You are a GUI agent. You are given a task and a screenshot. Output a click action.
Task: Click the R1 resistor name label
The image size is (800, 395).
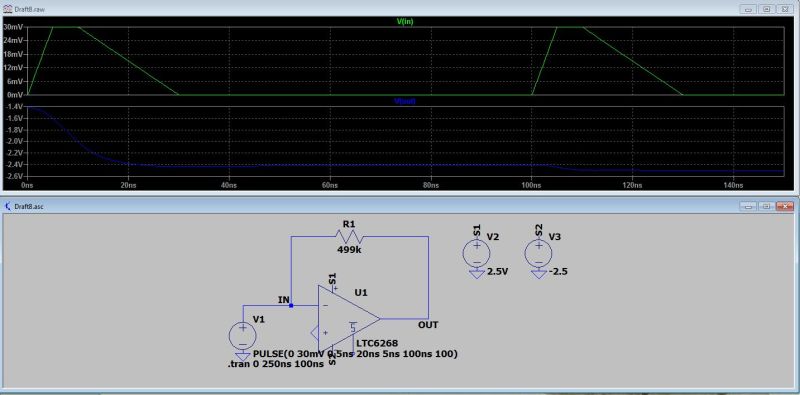click(x=349, y=224)
